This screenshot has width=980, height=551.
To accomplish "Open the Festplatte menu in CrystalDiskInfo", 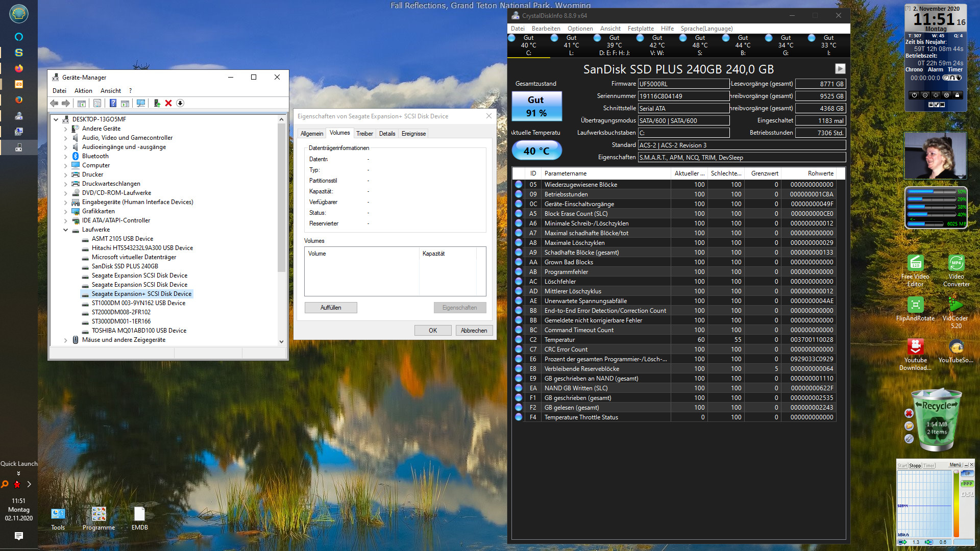I will click(x=640, y=29).
